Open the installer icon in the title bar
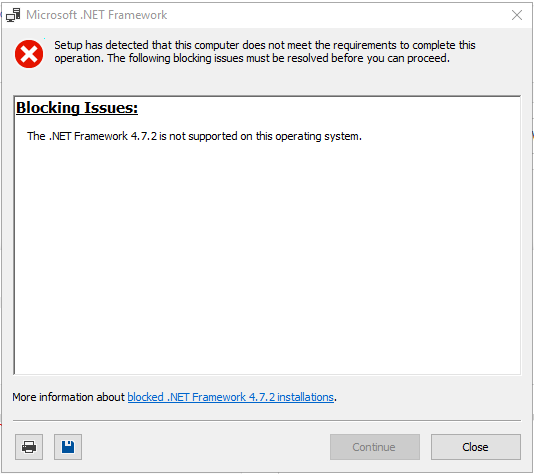This screenshot has width=534, height=474. [x=13, y=15]
